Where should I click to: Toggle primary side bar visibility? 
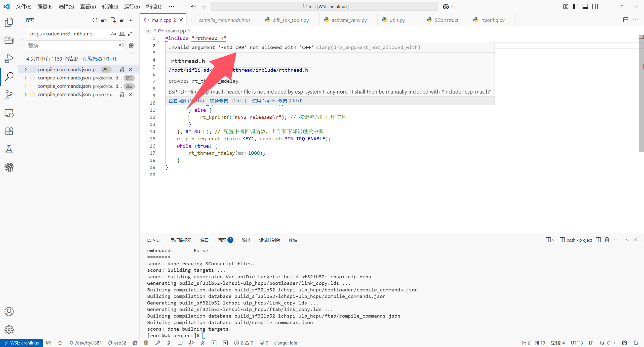(x=575, y=7)
